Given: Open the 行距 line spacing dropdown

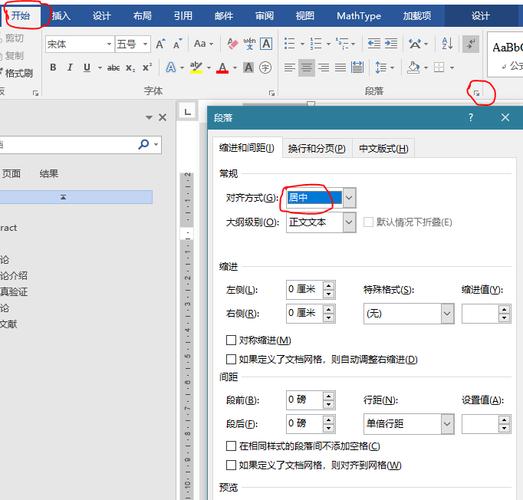Looking at the screenshot, I should pyautogui.click(x=447, y=424).
